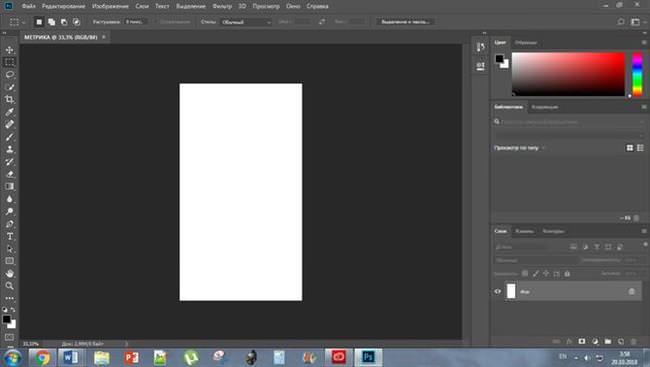Open marquee tool preset picker arrow

coord(24,22)
